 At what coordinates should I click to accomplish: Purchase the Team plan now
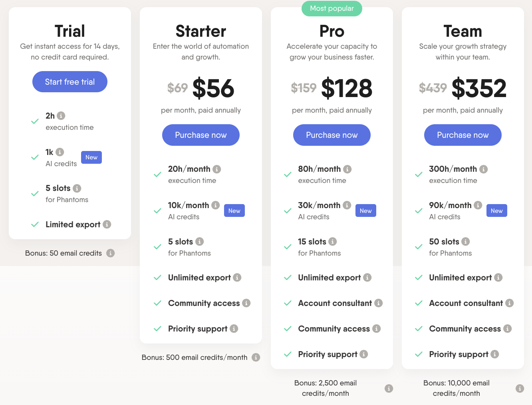click(x=463, y=135)
